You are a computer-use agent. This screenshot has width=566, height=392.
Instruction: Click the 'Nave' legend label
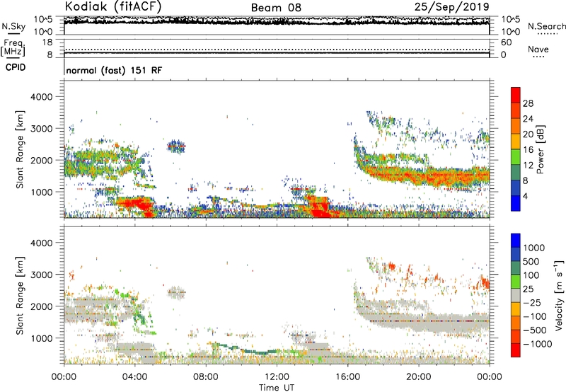coord(538,50)
